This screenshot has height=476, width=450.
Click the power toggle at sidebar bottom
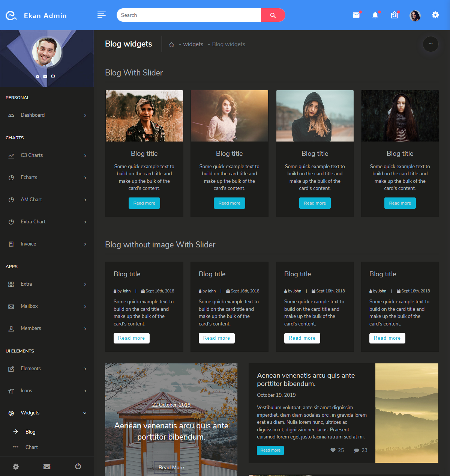coord(78,466)
